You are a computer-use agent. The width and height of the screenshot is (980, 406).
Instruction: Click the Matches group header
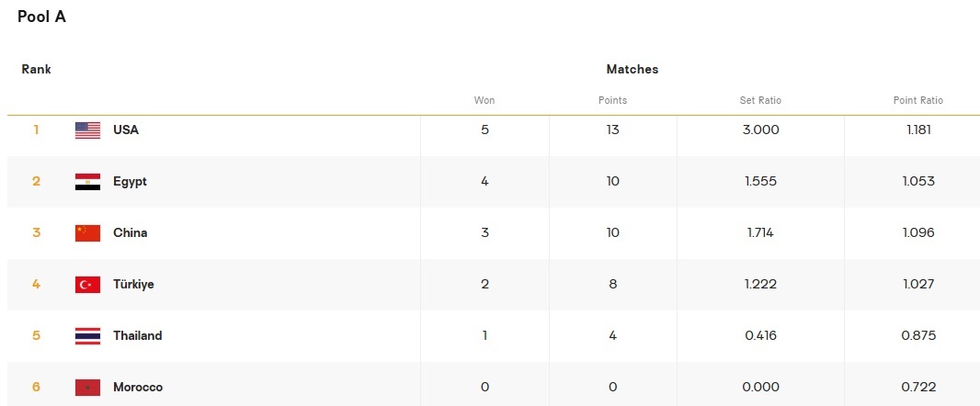(632, 70)
